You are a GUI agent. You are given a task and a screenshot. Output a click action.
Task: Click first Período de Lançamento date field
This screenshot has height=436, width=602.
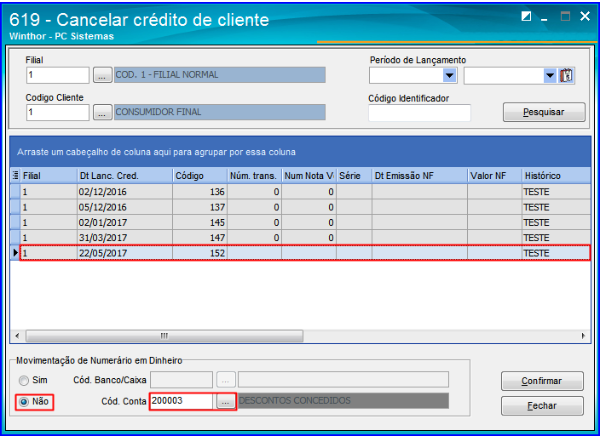click(x=406, y=75)
